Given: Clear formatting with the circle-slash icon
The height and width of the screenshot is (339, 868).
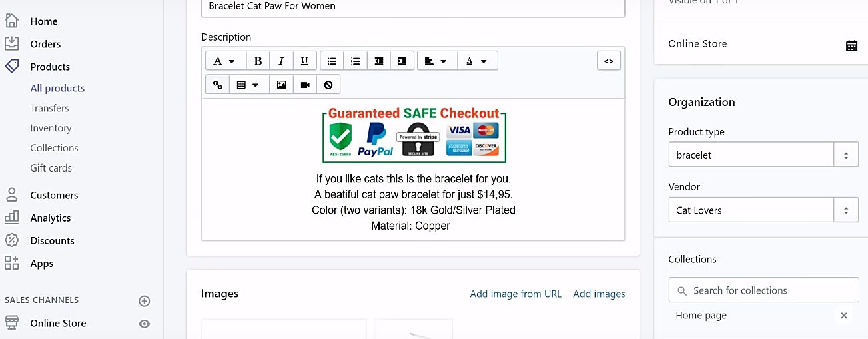Looking at the screenshot, I should 328,85.
